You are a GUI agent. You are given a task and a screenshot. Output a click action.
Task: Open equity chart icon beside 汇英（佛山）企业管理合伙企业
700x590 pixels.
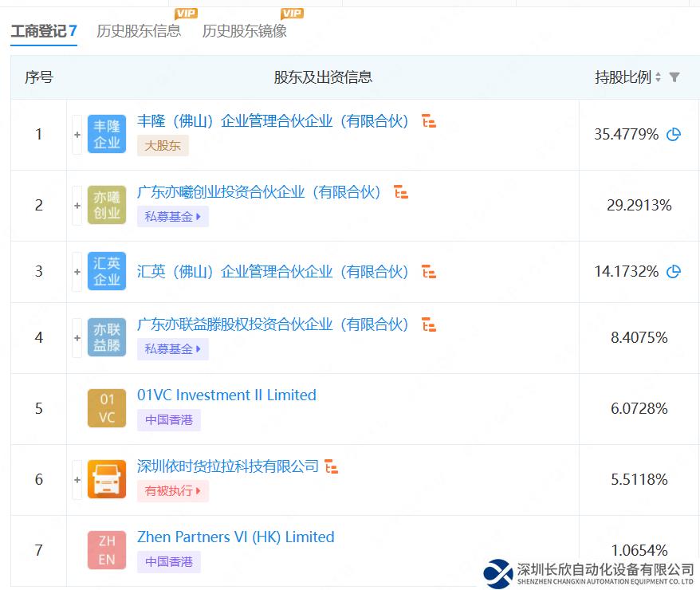coord(429,272)
